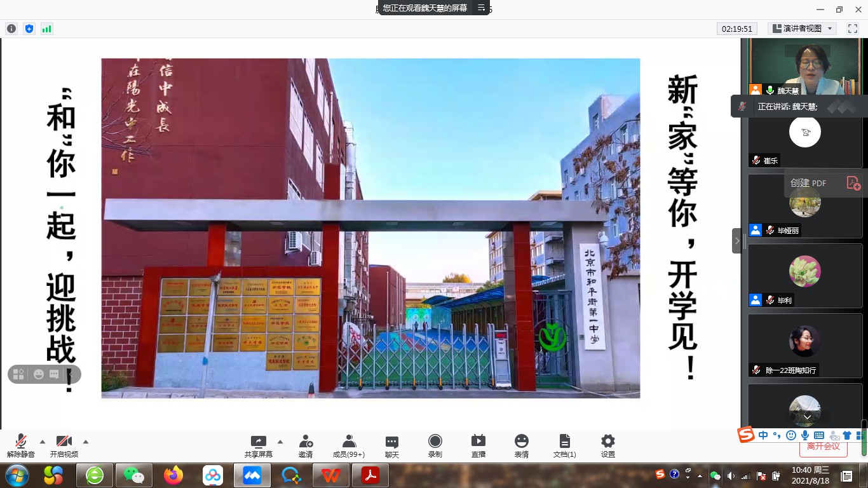Screen dimensions: 868x488
Task: Open the Live stream (直播) option
Action: point(478,446)
